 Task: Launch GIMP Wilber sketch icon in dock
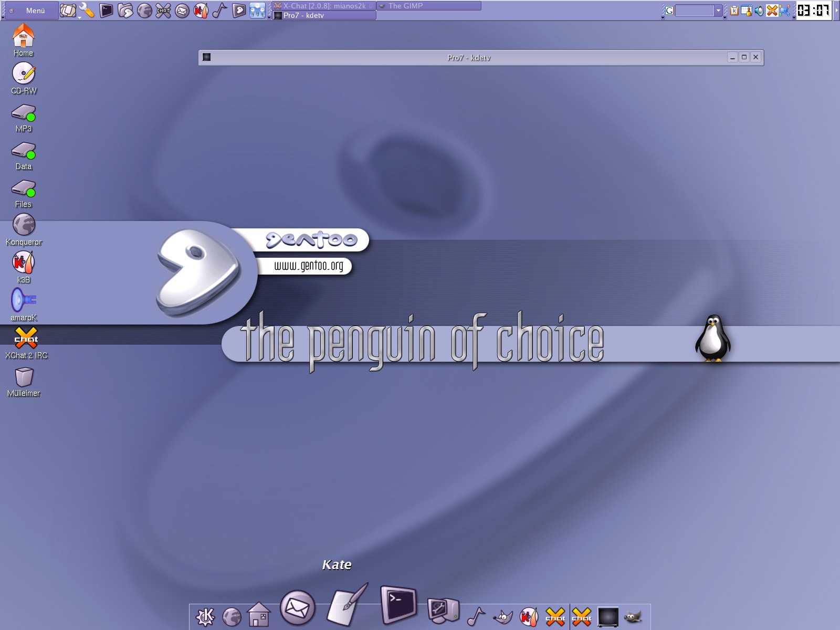(x=503, y=616)
